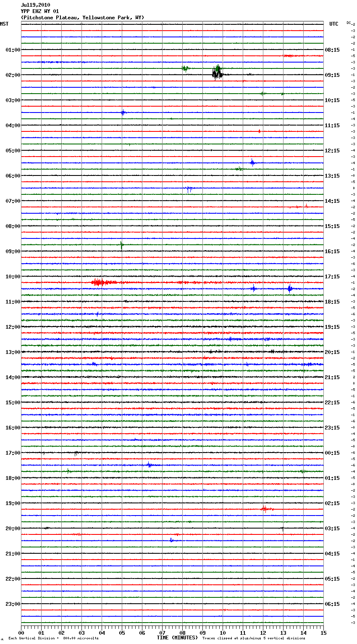
Task: Select the 21:00 MST row label
Action: tap(13, 554)
